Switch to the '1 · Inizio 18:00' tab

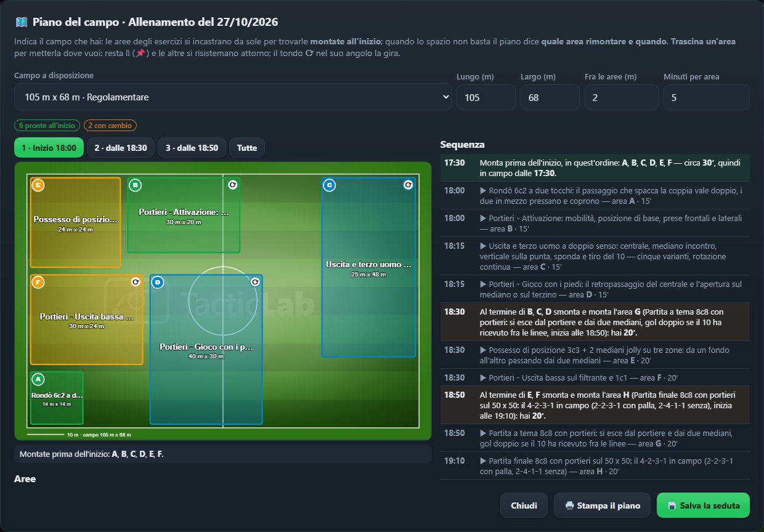49,148
